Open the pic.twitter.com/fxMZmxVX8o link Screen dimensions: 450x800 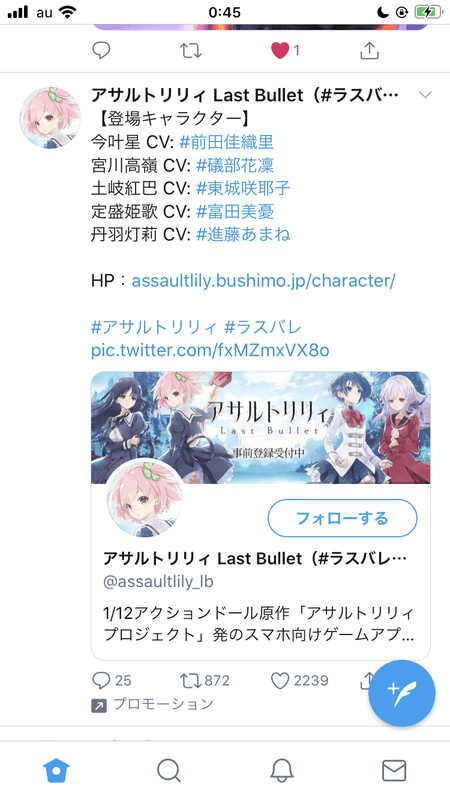click(x=210, y=350)
